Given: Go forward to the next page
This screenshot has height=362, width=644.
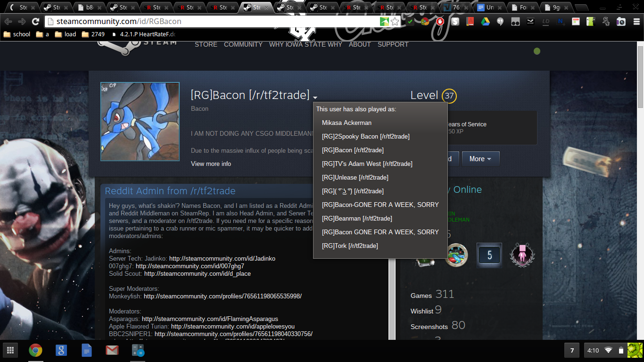Looking at the screenshot, I should pyautogui.click(x=22, y=22).
